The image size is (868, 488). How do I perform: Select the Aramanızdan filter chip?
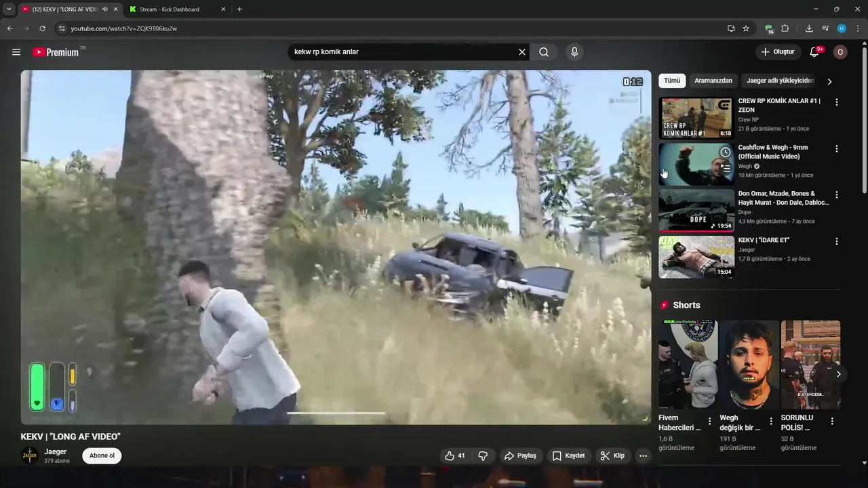pyautogui.click(x=713, y=81)
